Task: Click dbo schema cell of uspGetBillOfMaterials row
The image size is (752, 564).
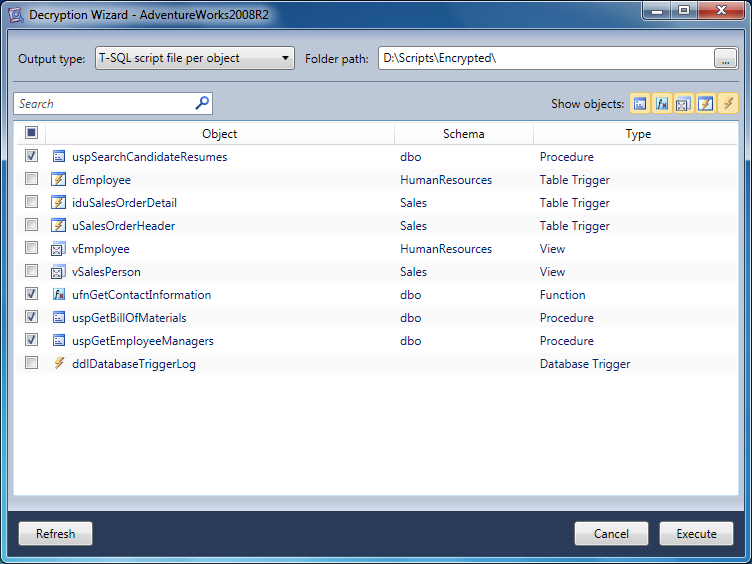Action: [x=411, y=318]
